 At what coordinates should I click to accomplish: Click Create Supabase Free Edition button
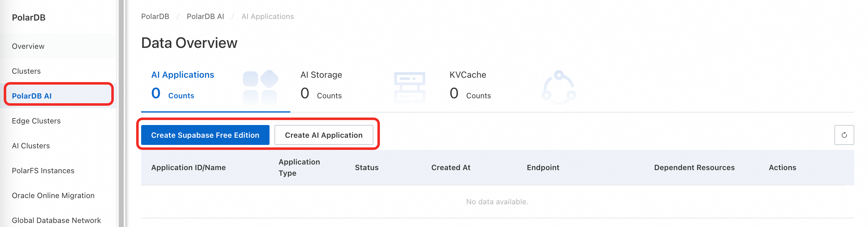(205, 135)
